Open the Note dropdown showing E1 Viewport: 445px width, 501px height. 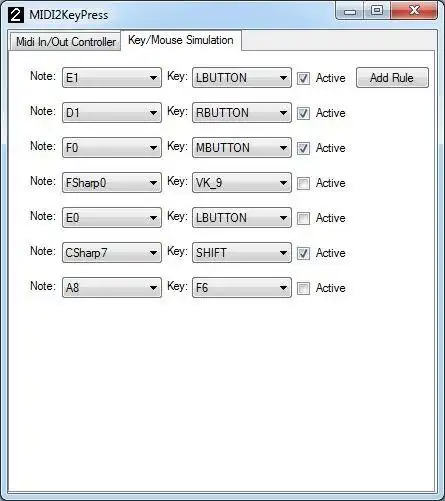pos(112,78)
